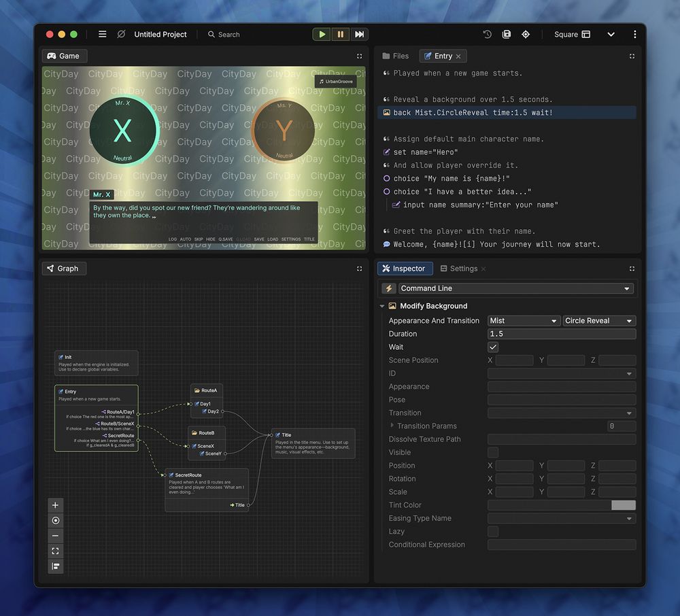Image resolution: width=680 pixels, height=616 pixels.
Task: Auto-align graph nodes with the align icon
Action: coord(56,566)
